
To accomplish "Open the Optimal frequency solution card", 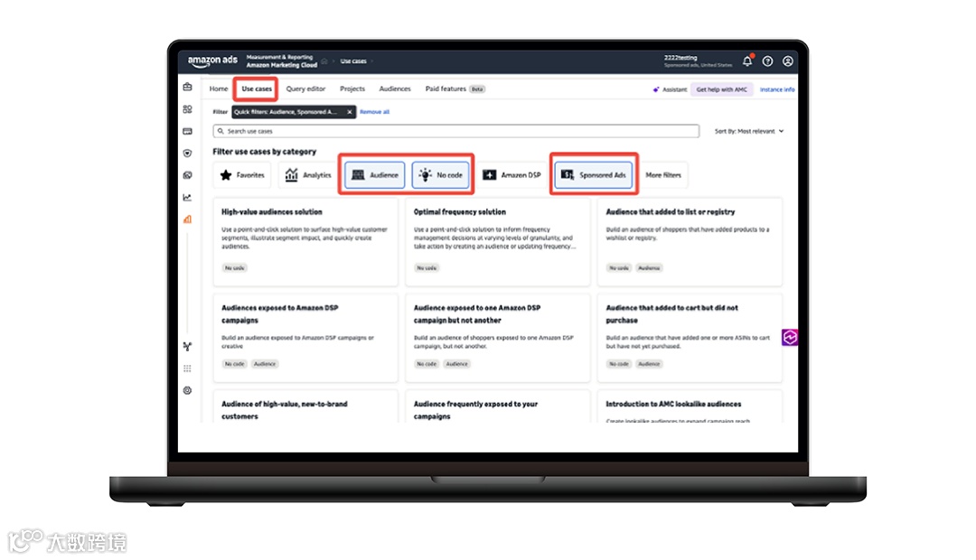I will pyautogui.click(x=497, y=242).
